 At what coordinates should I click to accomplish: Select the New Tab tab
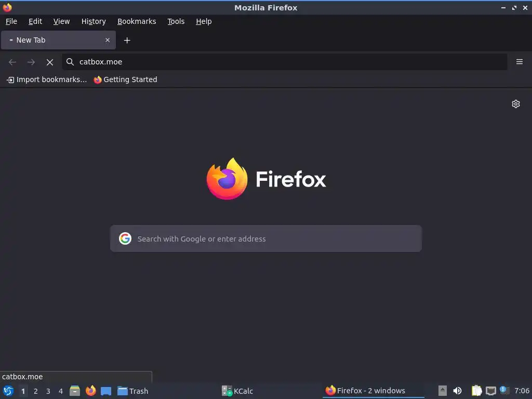[58, 40]
